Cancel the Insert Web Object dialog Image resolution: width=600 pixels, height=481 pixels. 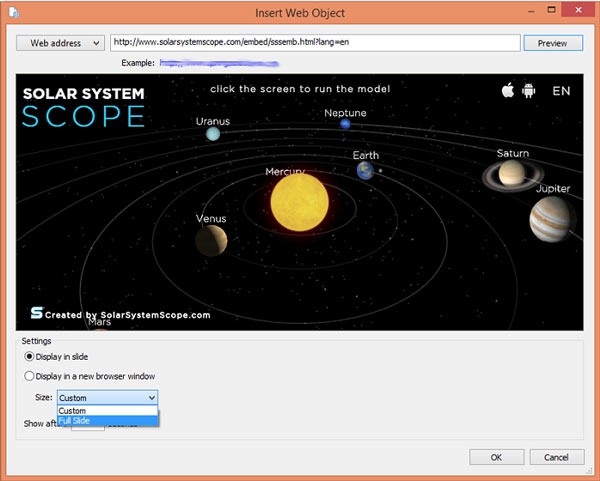(x=556, y=457)
